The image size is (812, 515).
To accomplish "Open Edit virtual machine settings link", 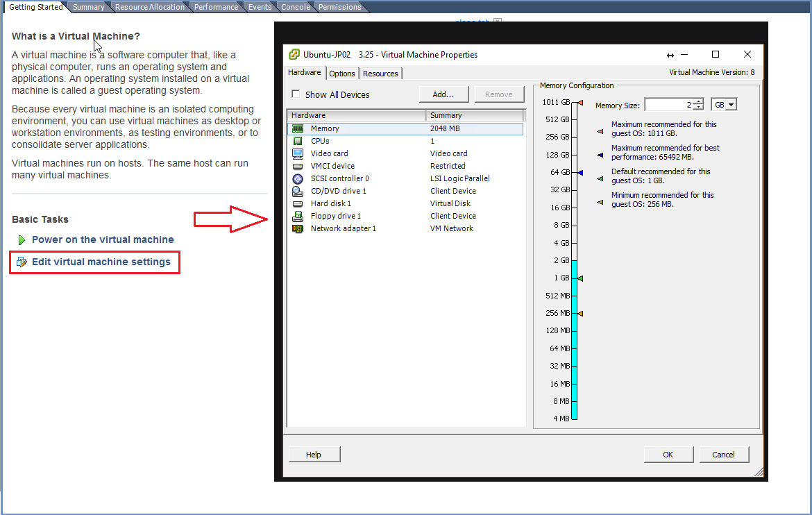I will pos(101,262).
